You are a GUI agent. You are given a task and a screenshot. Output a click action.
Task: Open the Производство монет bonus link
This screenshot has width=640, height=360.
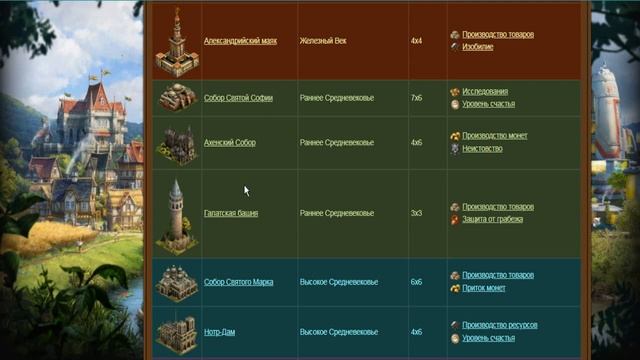[495, 136]
